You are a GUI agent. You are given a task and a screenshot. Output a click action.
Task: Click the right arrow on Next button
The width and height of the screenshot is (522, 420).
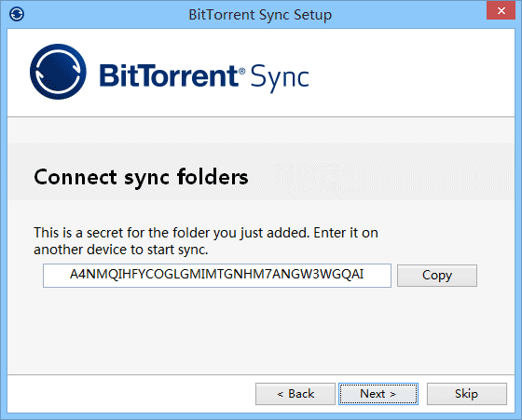point(392,394)
